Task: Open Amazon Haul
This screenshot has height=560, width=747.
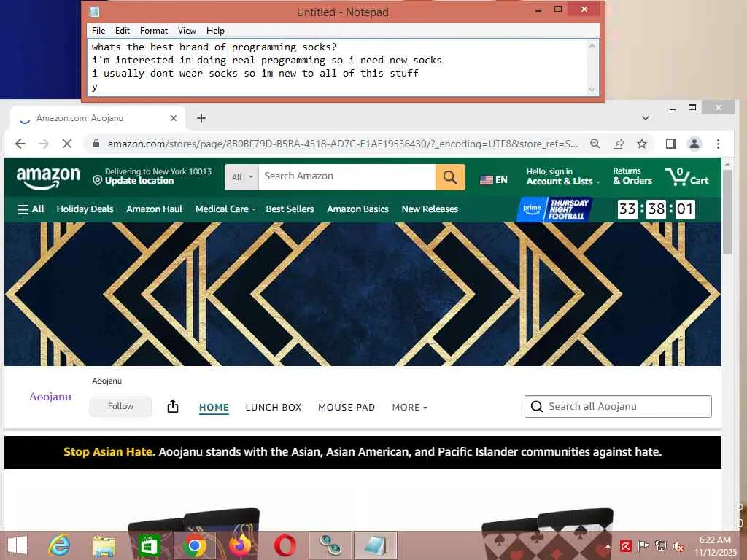Action: pos(155,209)
